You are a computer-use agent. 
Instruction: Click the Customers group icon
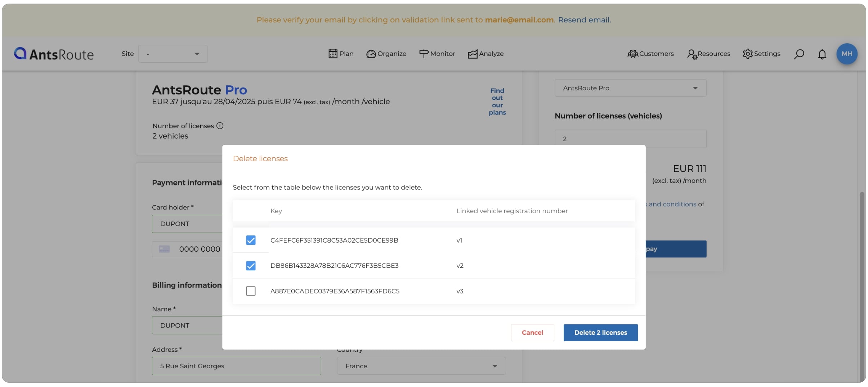(632, 54)
